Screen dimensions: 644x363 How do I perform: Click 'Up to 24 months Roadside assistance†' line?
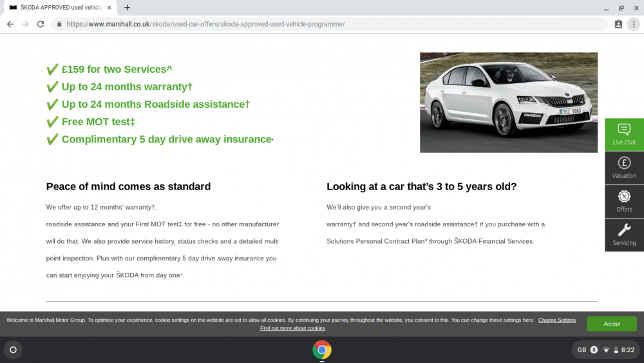(156, 104)
